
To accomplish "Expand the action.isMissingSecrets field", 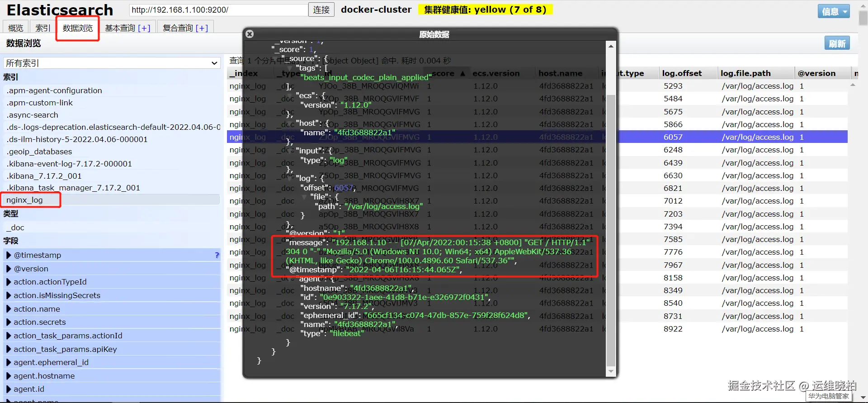I will pyautogui.click(x=9, y=295).
